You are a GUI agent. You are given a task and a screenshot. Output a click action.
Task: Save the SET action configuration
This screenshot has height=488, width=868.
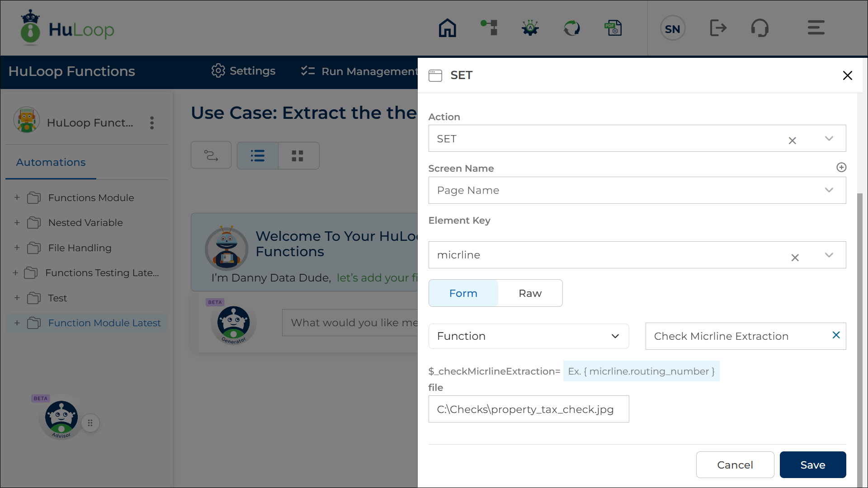(x=812, y=465)
